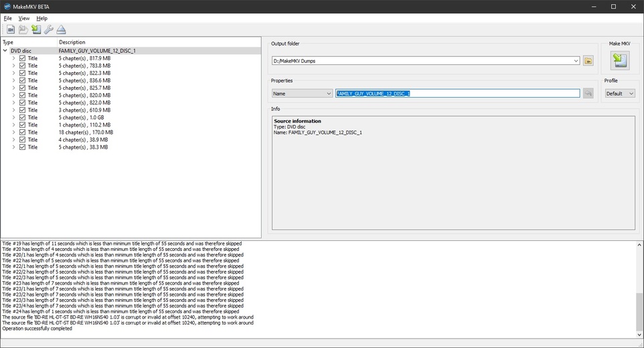This screenshot has height=348, width=644.
Task: Open Preferences via the wrench icon
Action: coord(48,29)
